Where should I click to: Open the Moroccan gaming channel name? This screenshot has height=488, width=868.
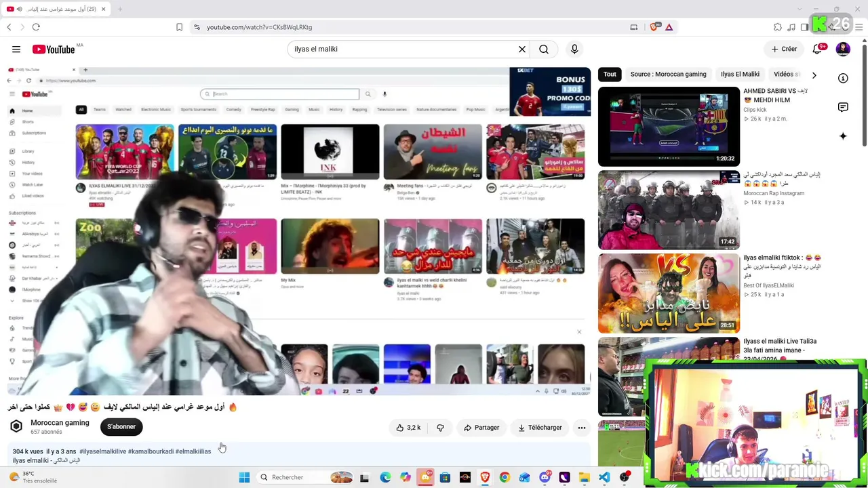point(60,423)
